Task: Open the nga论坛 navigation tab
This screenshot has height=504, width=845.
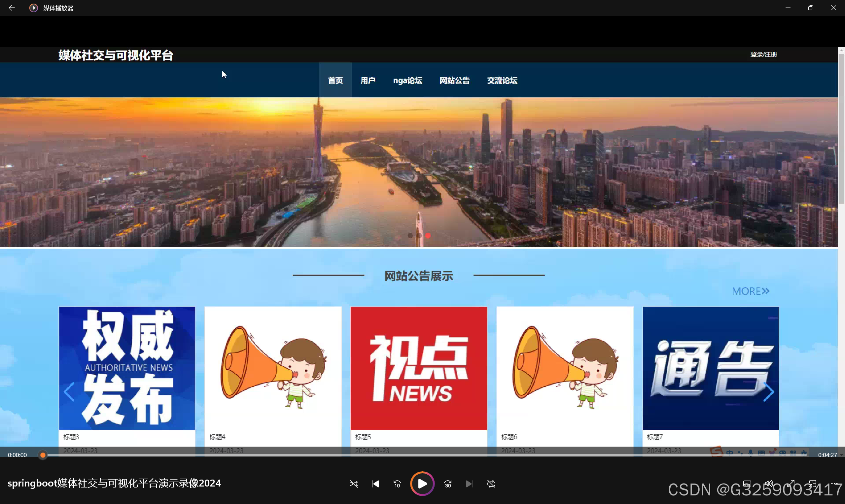Action: (x=407, y=81)
